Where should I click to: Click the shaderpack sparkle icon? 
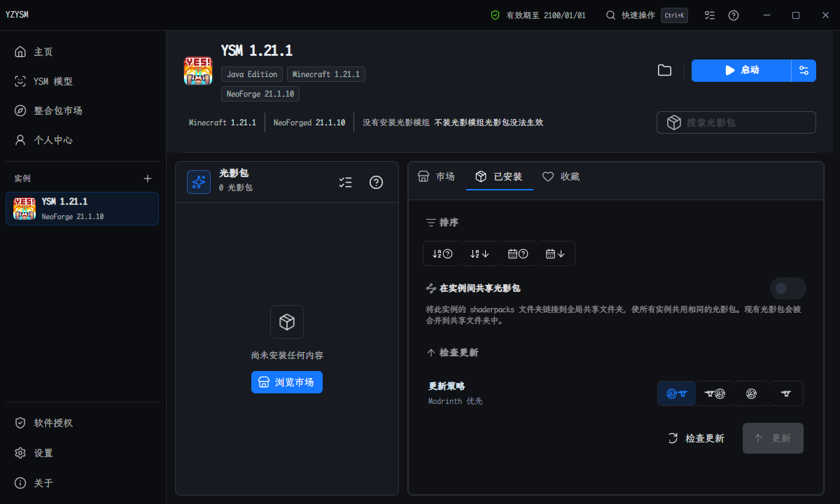[199, 182]
